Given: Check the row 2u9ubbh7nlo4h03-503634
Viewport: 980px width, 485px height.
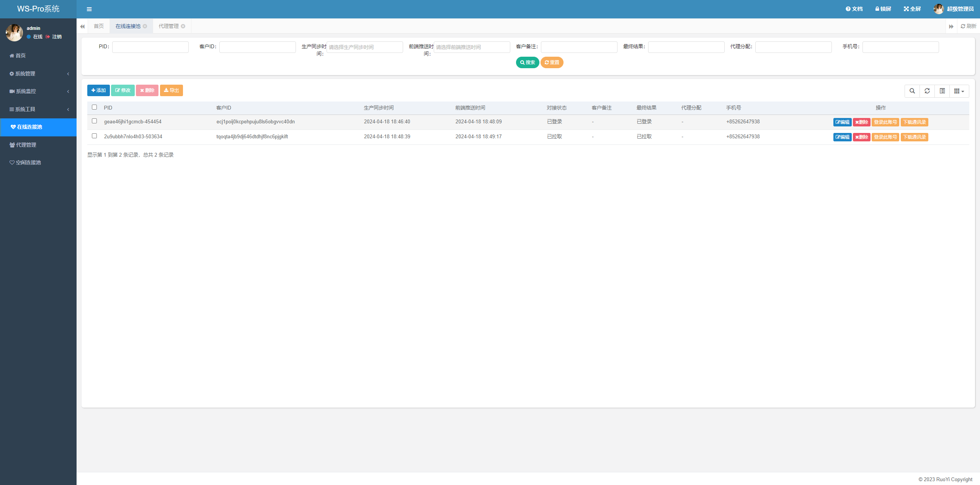Looking at the screenshot, I should (94, 136).
